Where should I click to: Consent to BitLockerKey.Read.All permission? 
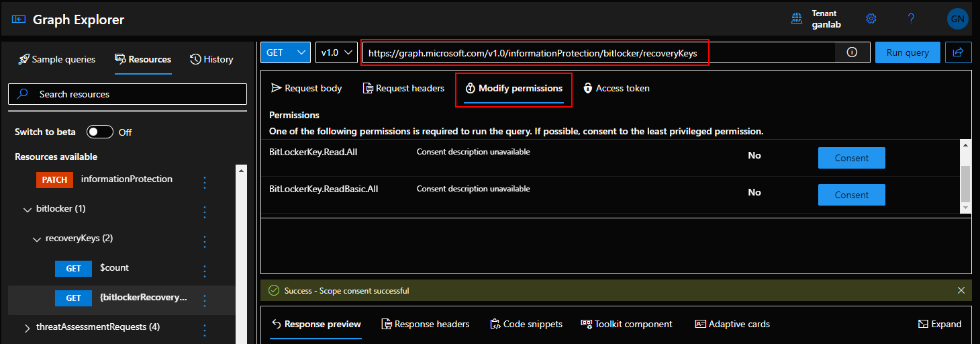coord(851,158)
